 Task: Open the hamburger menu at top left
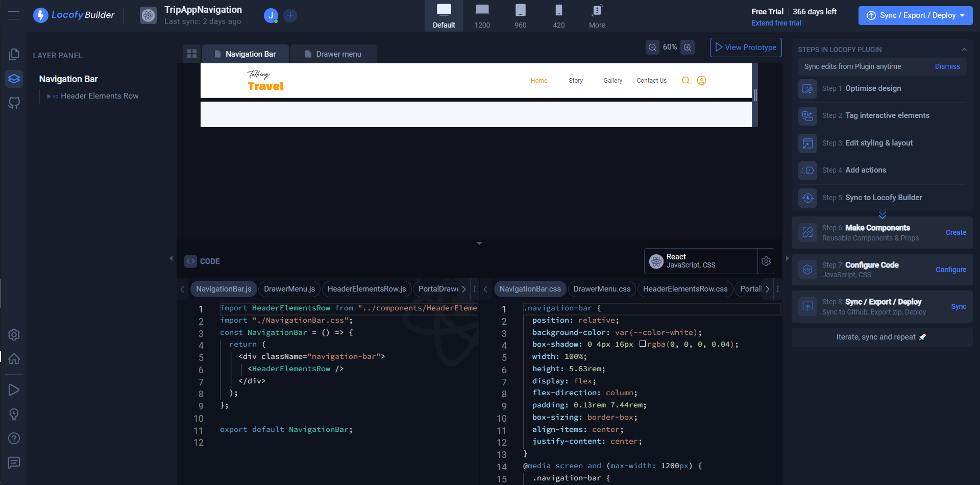[14, 15]
